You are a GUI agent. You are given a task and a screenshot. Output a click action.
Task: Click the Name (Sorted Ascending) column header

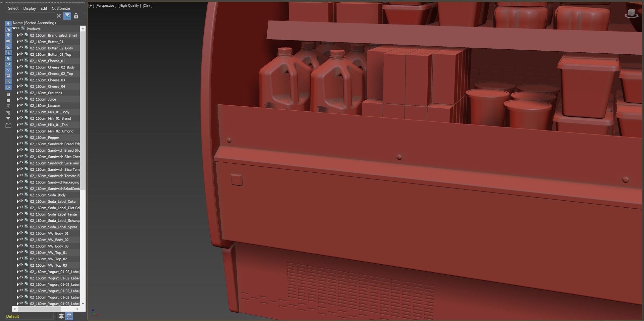tap(34, 23)
